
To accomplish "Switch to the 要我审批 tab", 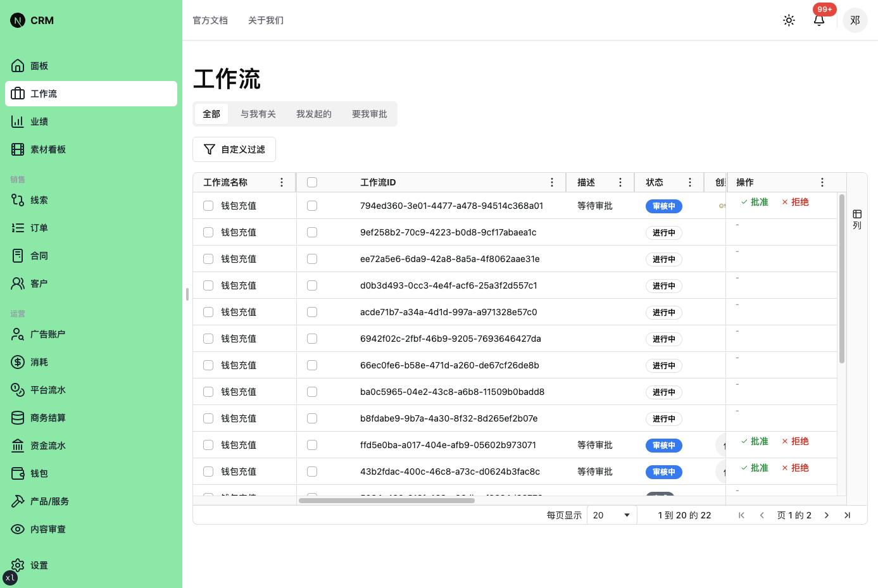I will (x=370, y=114).
